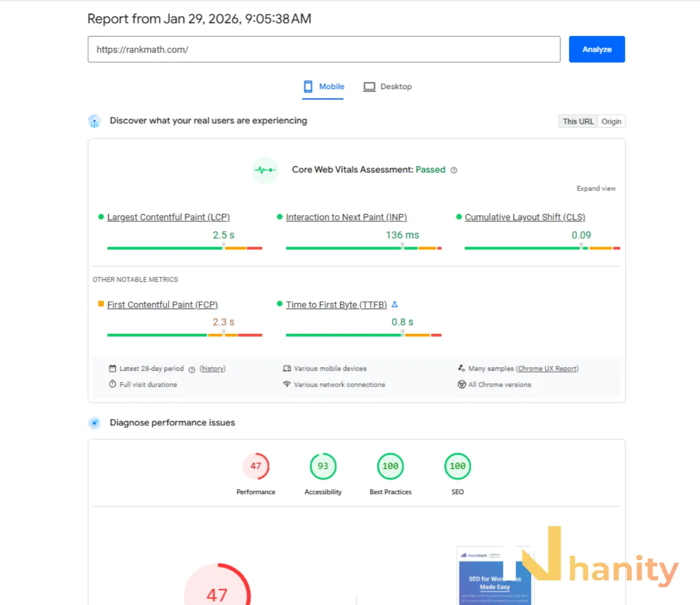Click the Core Web Vitals pulse icon

pyautogui.click(x=265, y=170)
